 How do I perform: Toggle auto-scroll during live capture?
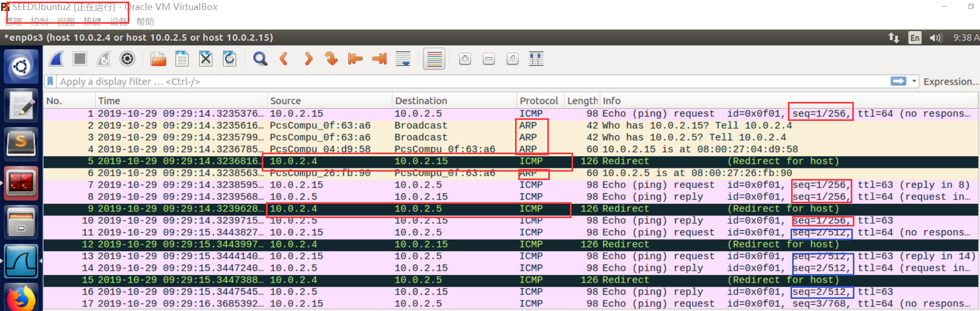coord(403,59)
